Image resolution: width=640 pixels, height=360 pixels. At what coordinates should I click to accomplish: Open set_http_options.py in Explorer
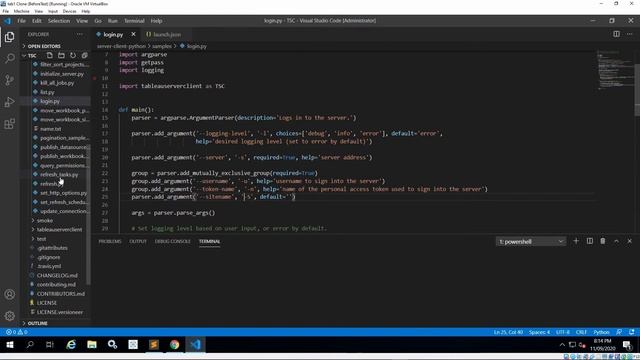[63, 193]
